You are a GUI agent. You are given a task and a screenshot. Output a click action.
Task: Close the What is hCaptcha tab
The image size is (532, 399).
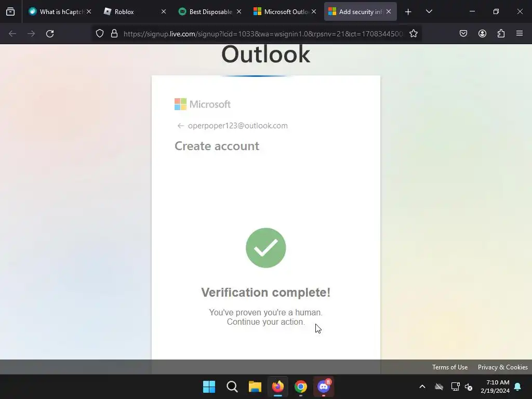[x=88, y=11]
